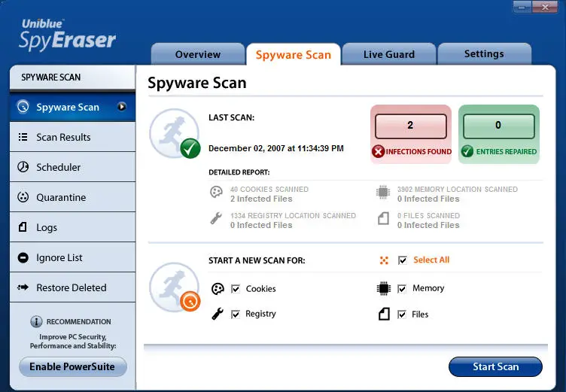Expand the Spyware Scan sidebar arrow
This screenshot has width=566, height=392.
click(x=122, y=107)
